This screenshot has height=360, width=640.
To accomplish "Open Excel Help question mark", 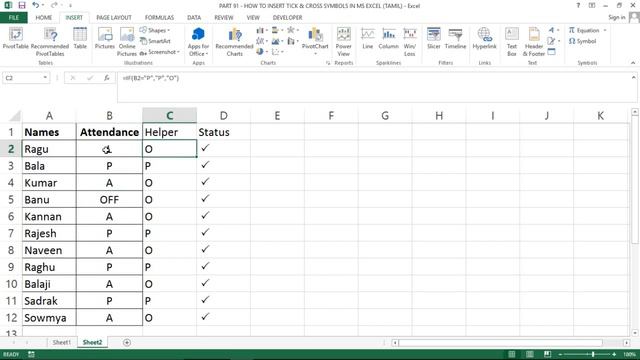I will [578, 6].
